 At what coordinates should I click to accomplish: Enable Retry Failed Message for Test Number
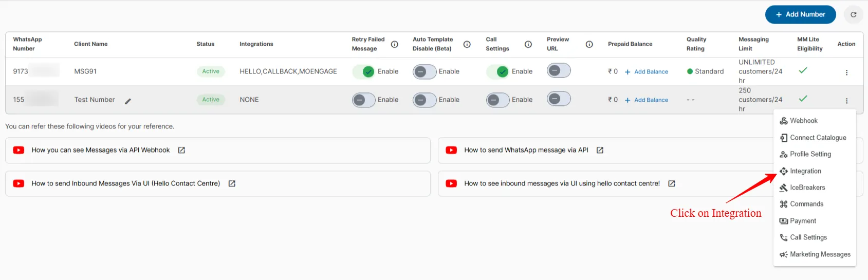364,100
